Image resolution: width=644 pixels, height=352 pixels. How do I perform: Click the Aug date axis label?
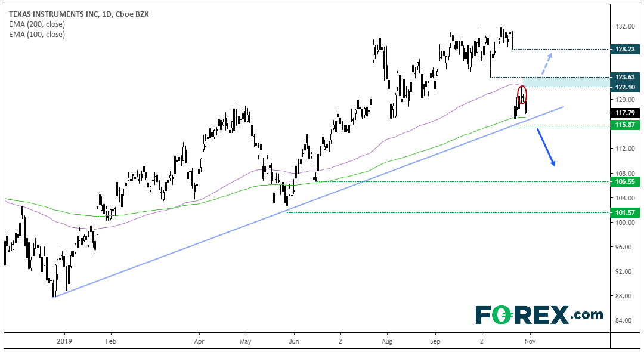[x=387, y=341]
